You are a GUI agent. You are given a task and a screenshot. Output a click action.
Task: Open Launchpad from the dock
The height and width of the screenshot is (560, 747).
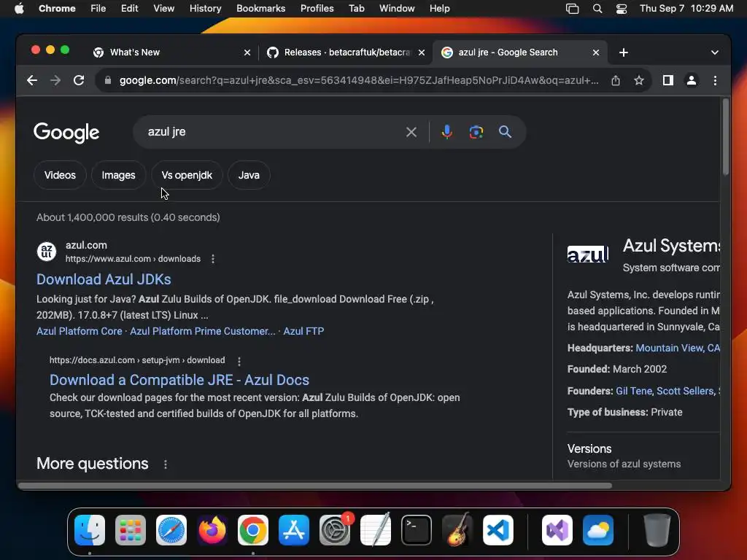click(131, 530)
